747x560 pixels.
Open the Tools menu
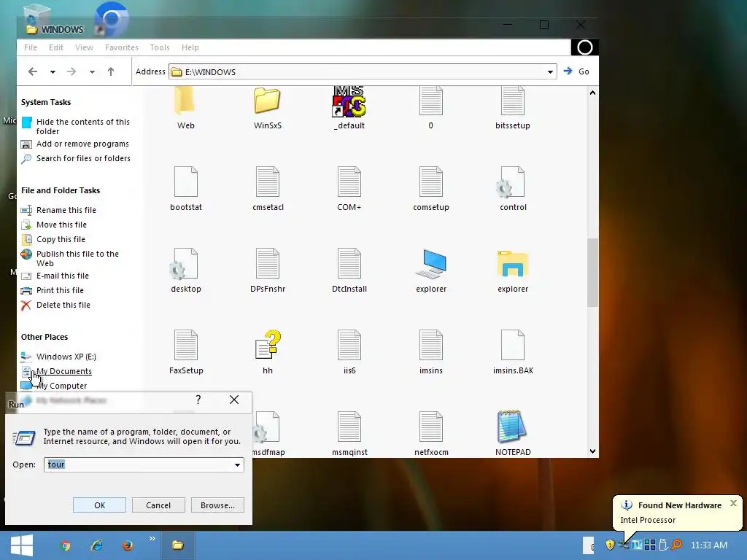click(x=160, y=47)
